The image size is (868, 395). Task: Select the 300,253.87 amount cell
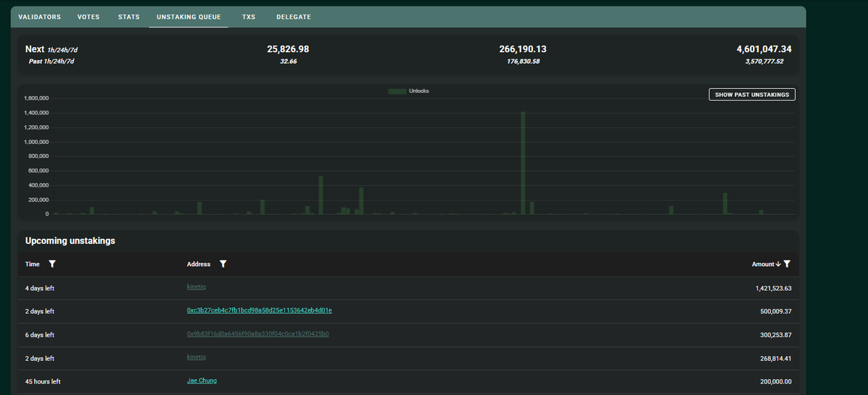[x=775, y=334]
